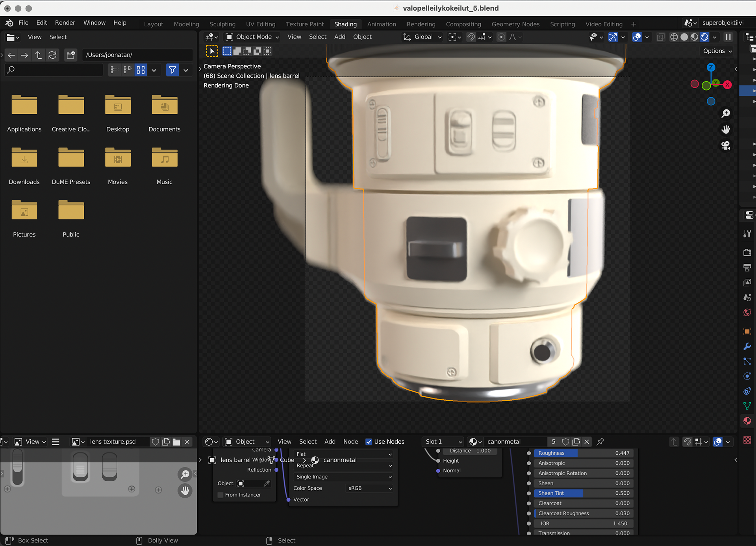Open the Material properties tab
The image size is (756, 546).
click(x=747, y=421)
